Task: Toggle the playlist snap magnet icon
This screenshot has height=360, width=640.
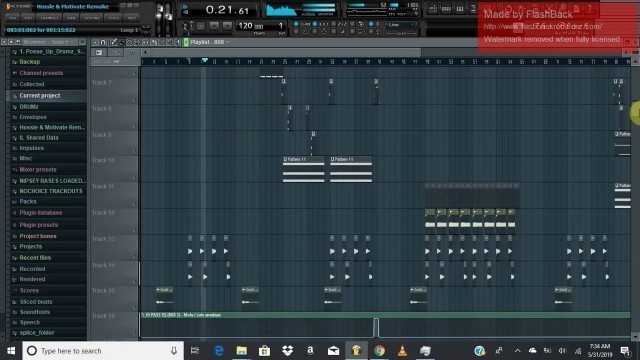Action: tap(103, 42)
